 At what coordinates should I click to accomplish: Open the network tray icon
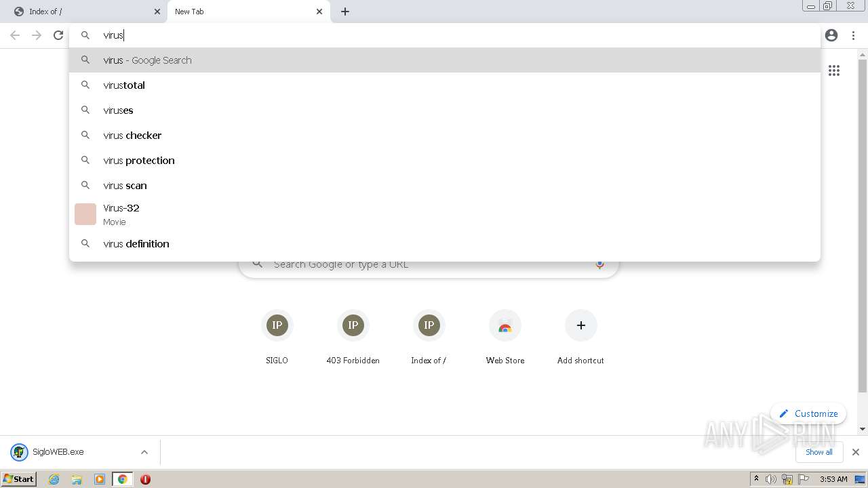787,479
